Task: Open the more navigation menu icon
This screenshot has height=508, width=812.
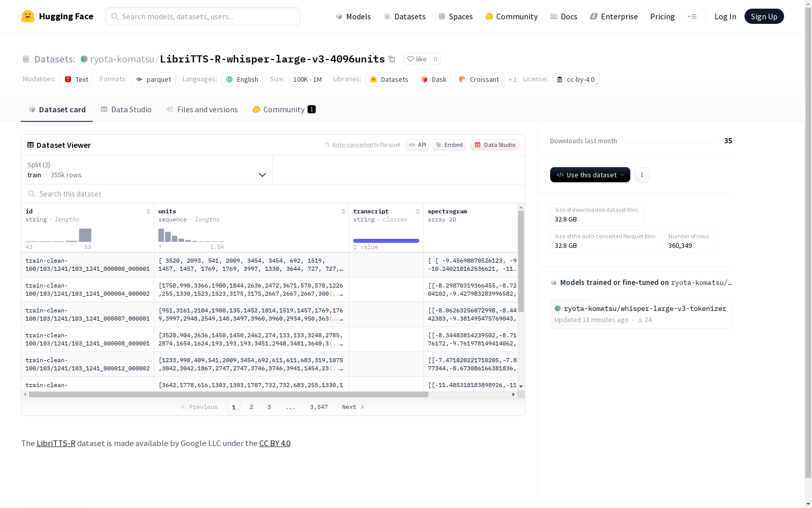Action: (692, 16)
